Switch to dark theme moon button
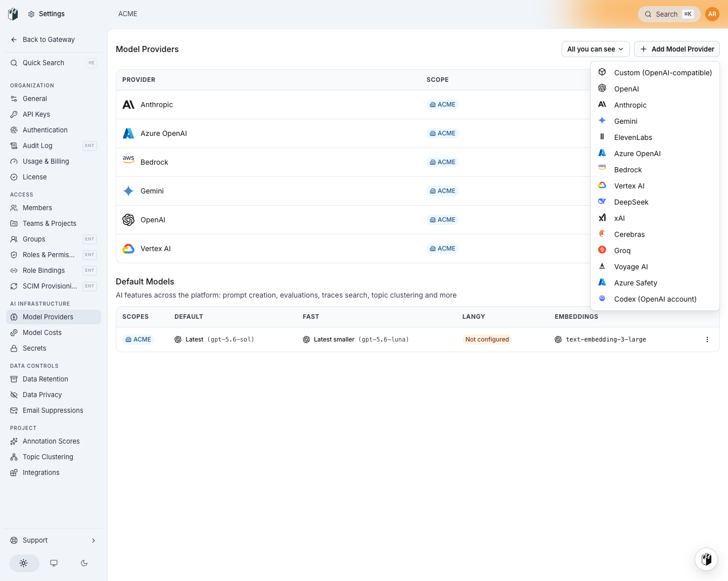728x581 pixels. [x=84, y=563]
